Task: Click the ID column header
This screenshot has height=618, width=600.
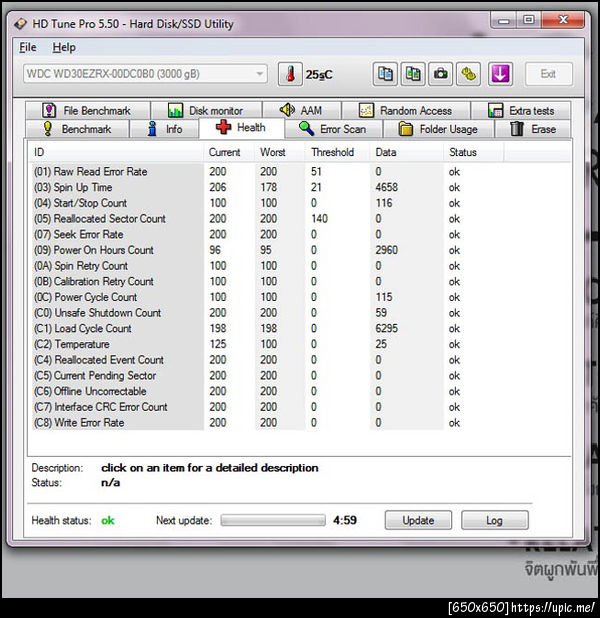Action: [x=117, y=152]
